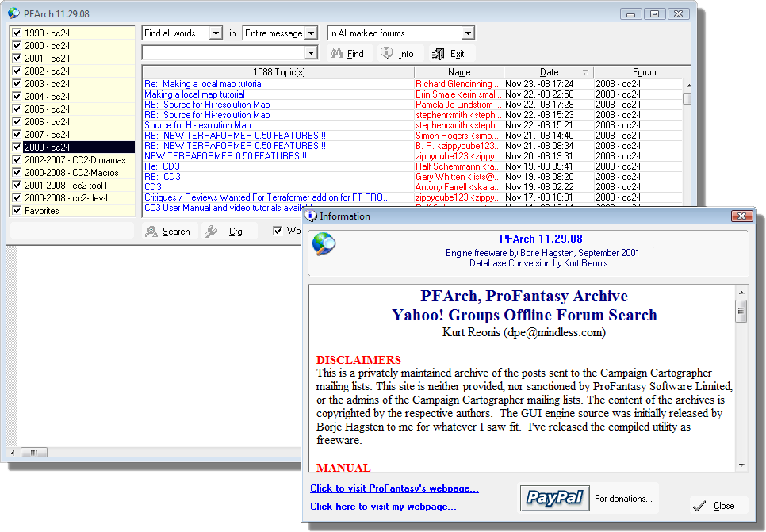The height and width of the screenshot is (532, 766).
Task: Open the Entire message dropdown
Action: pos(311,33)
